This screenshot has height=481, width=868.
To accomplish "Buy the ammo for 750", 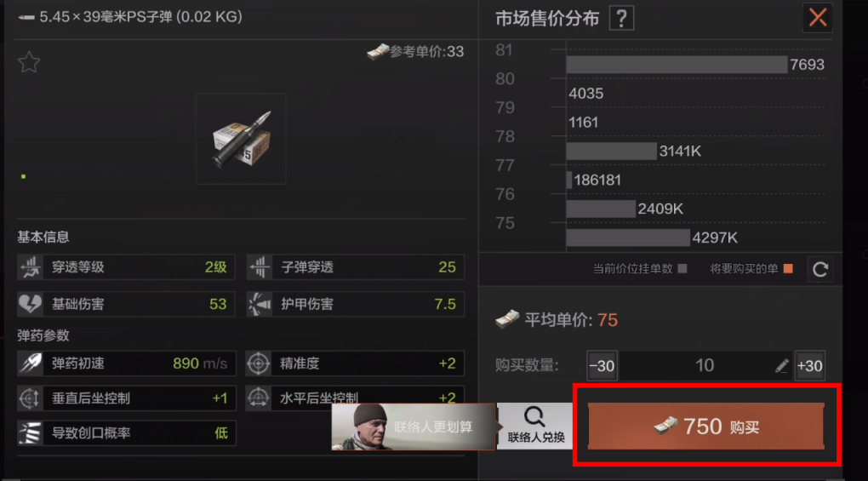I will point(705,427).
